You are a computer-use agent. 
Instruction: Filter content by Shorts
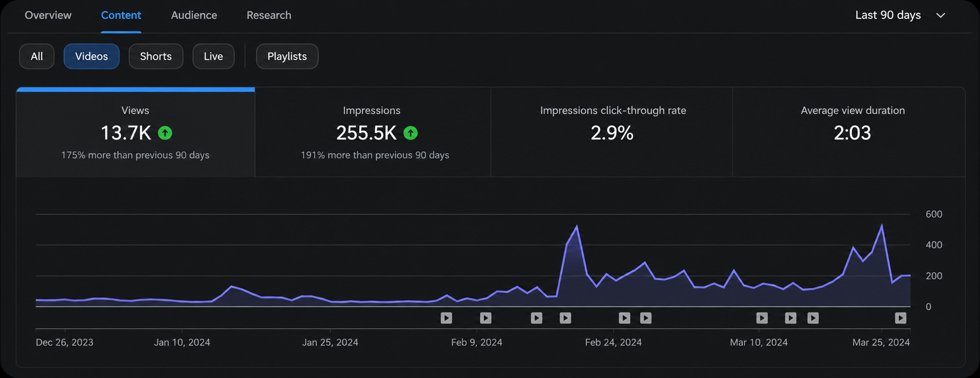point(156,56)
